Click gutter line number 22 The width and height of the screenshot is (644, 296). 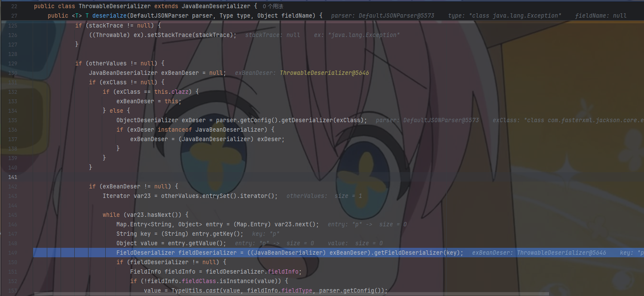pyautogui.click(x=14, y=6)
